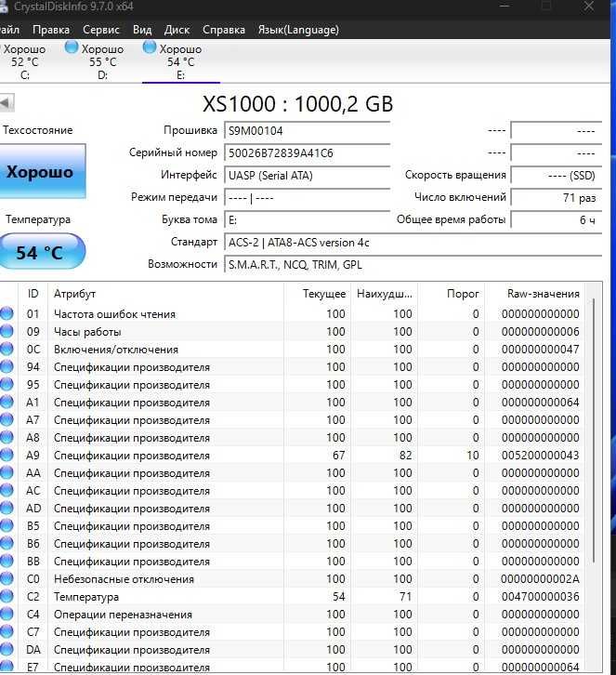The width and height of the screenshot is (616, 675).
Task: Click the status circle for attribute A7
Action: tap(7, 419)
